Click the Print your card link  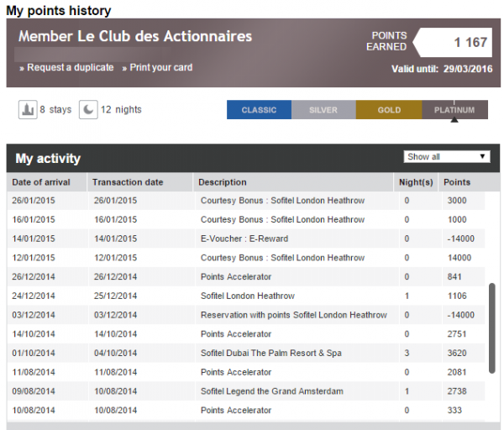(157, 67)
